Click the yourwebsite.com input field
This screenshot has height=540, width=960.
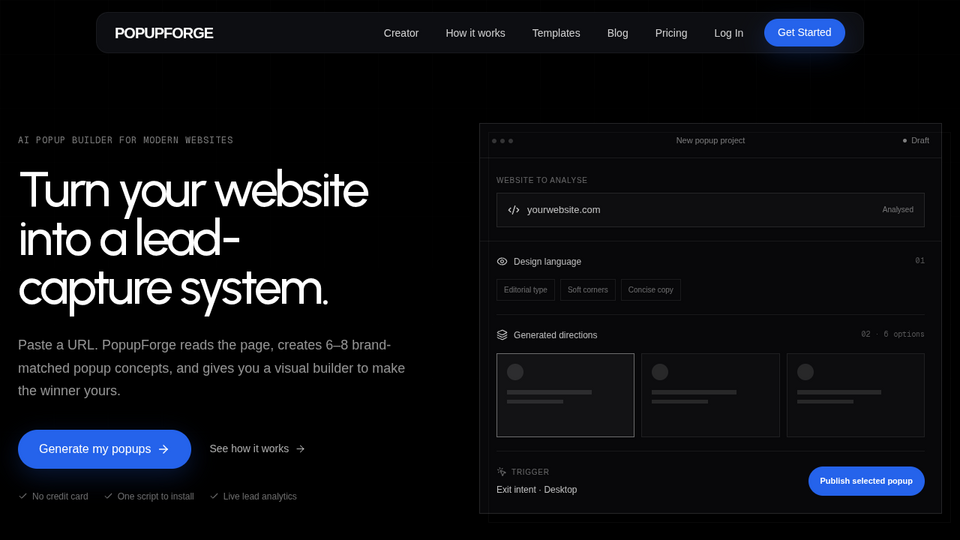(710, 210)
